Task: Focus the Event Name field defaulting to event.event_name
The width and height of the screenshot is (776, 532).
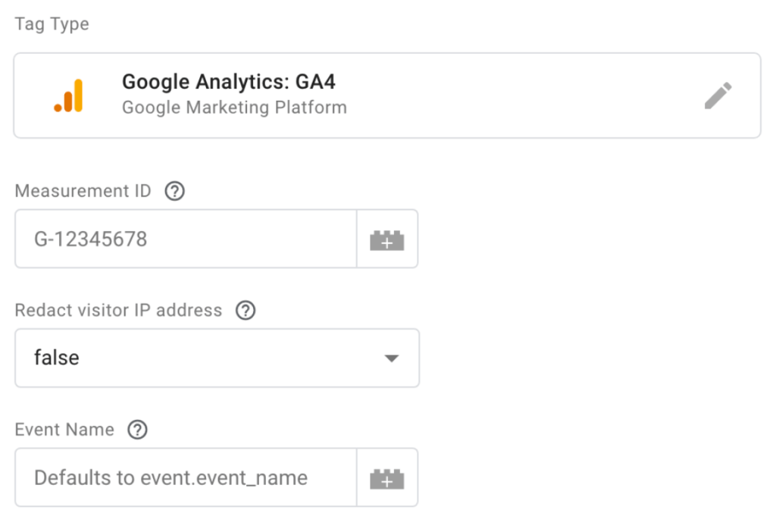Action: pyautogui.click(x=186, y=477)
